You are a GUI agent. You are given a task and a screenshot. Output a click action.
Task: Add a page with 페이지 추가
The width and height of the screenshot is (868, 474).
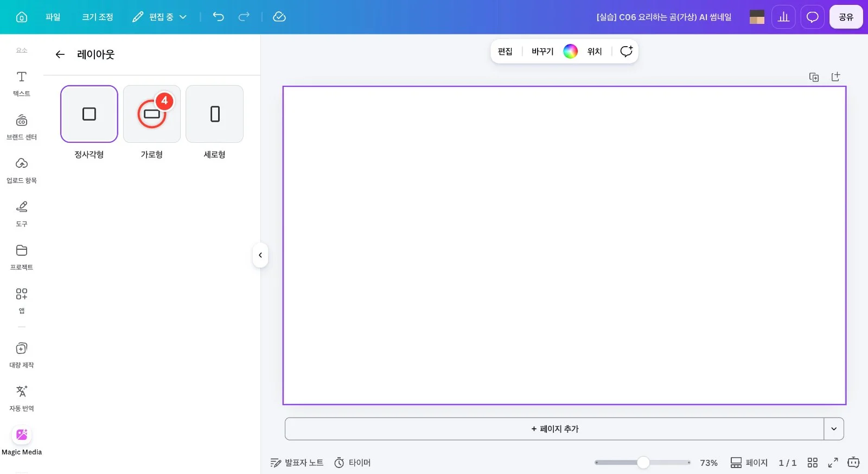tap(554, 429)
